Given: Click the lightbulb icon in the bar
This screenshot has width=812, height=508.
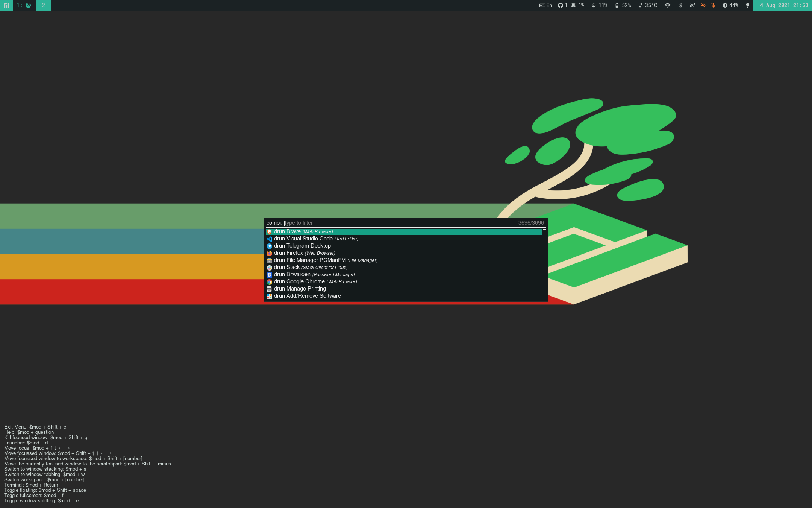Looking at the screenshot, I should (747, 5).
